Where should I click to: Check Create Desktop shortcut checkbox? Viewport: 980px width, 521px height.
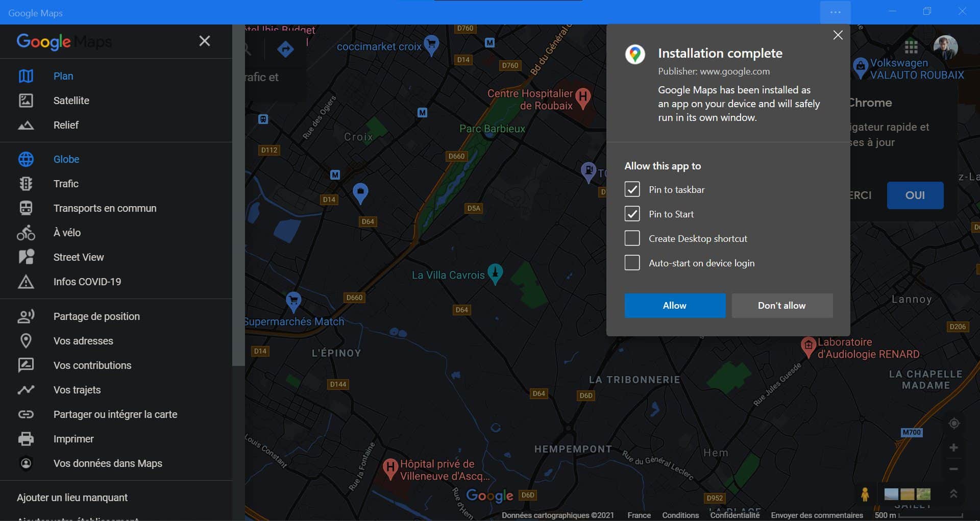(x=632, y=238)
